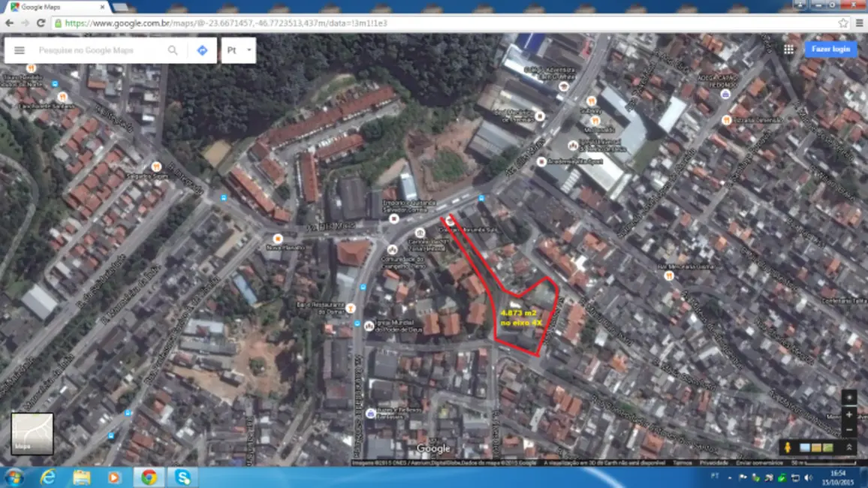
Task: Click the search magnifier icon
Action: pos(173,50)
